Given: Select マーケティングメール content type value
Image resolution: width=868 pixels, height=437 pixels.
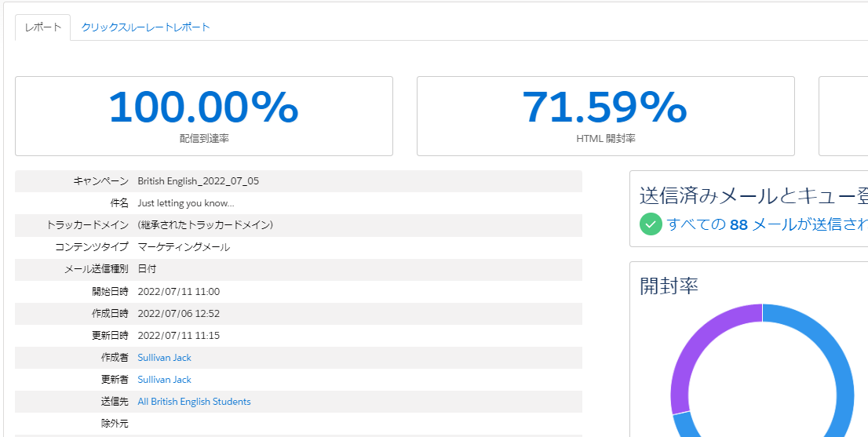Looking at the screenshot, I should [184, 247].
